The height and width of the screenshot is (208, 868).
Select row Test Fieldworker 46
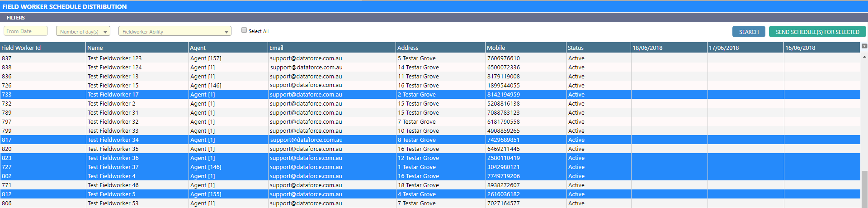pyautogui.click(x=430, y=185)
